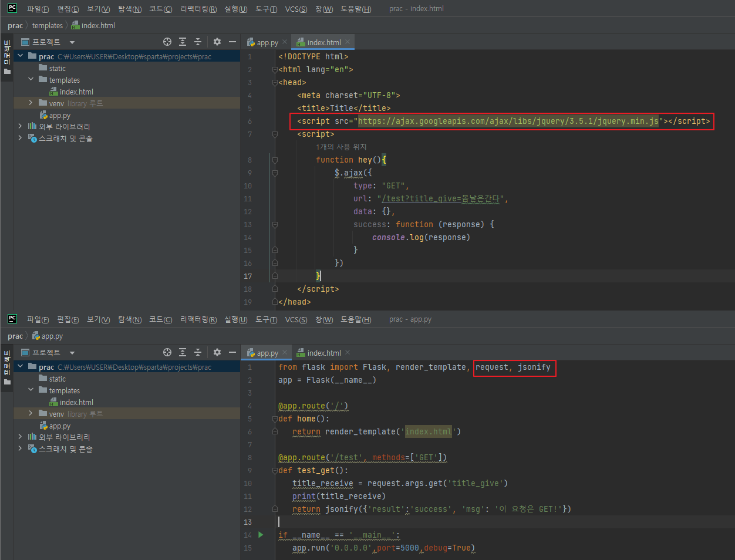This screenshot has width=735, height=560.
Task: Expand 스크래치 및 콘솔 node in index.html window tree
Action: point(20,138)
